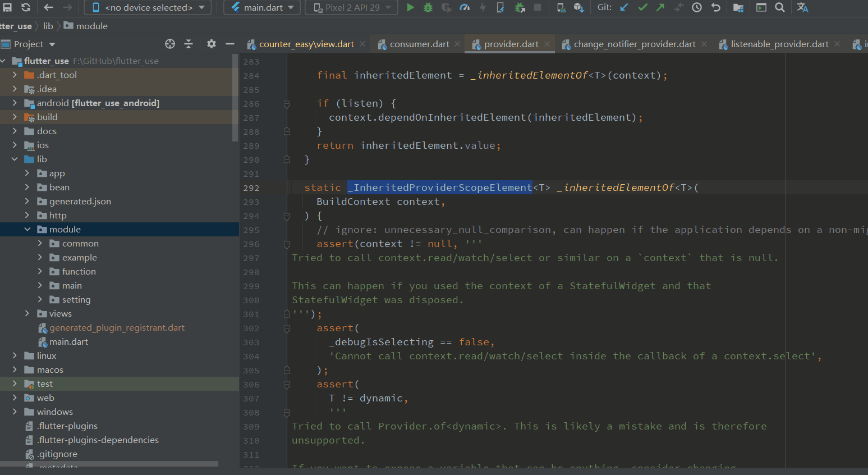This screenshot has height=475, width=868.
Task: Open Project panel settings gear
Action: coord(212,44)
